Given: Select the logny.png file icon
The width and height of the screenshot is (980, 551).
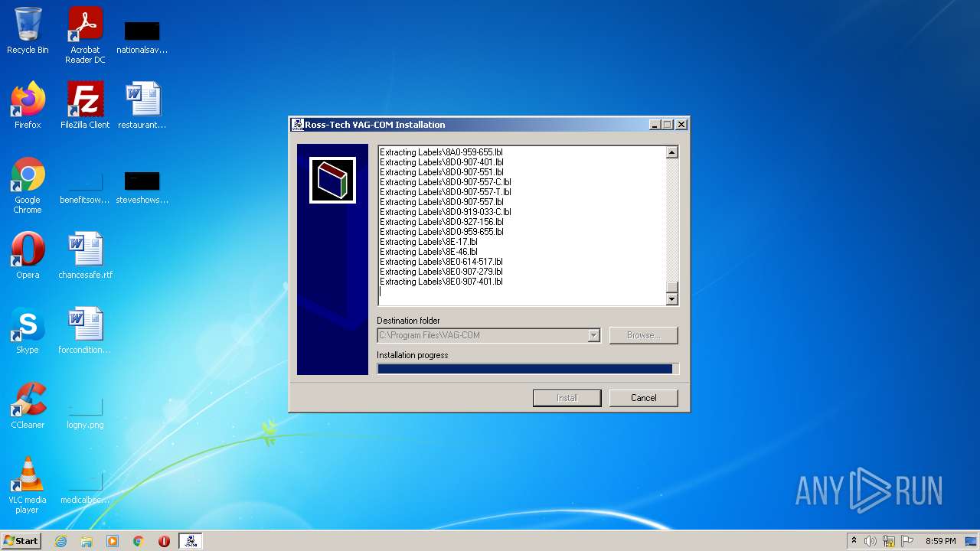Looking at the screenshot, I should pos(85,412).
